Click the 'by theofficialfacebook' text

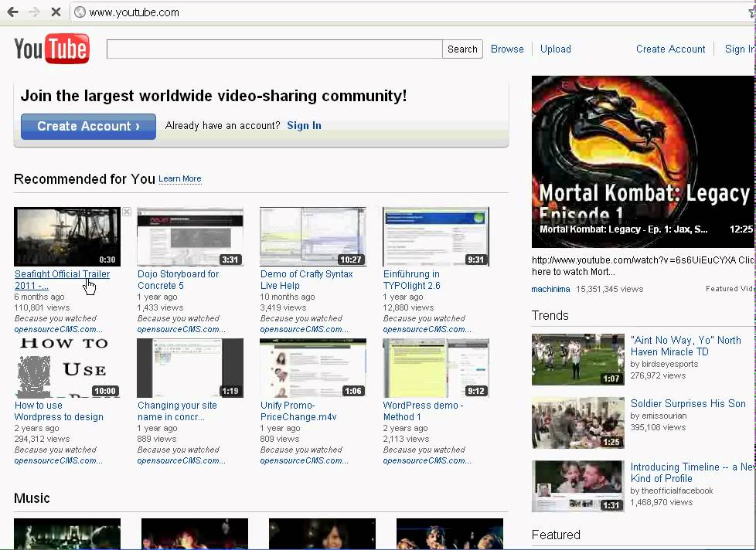point(672,491)
